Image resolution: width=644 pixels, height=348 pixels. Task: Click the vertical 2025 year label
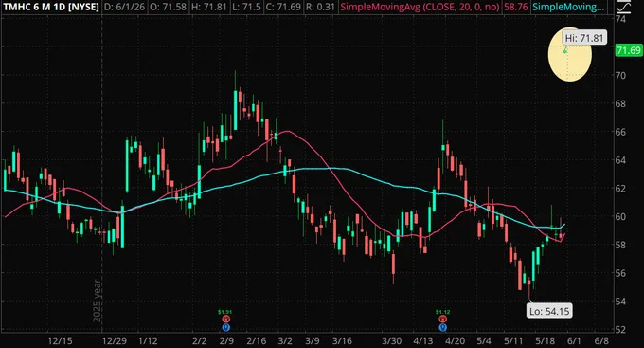(97, 301)
